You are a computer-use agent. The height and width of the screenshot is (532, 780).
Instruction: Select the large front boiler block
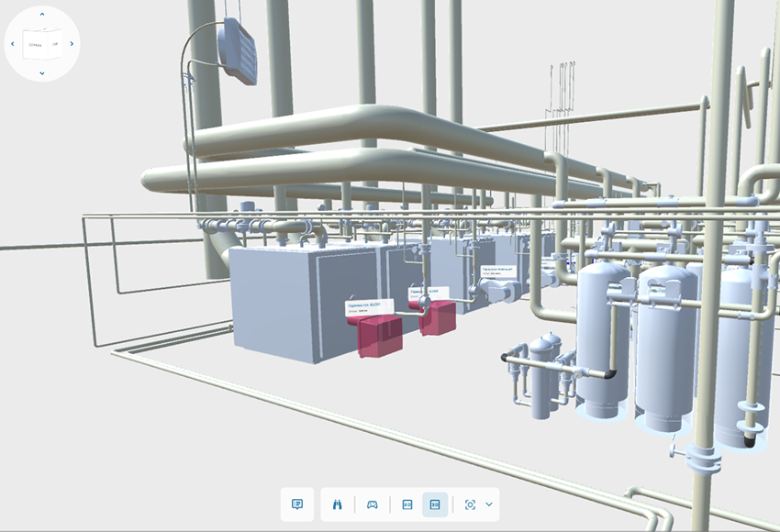click(275, 303)
